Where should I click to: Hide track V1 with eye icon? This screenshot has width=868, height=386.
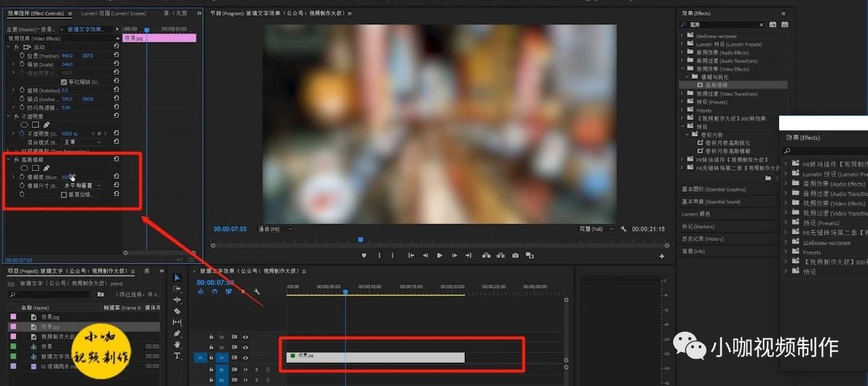245,357
